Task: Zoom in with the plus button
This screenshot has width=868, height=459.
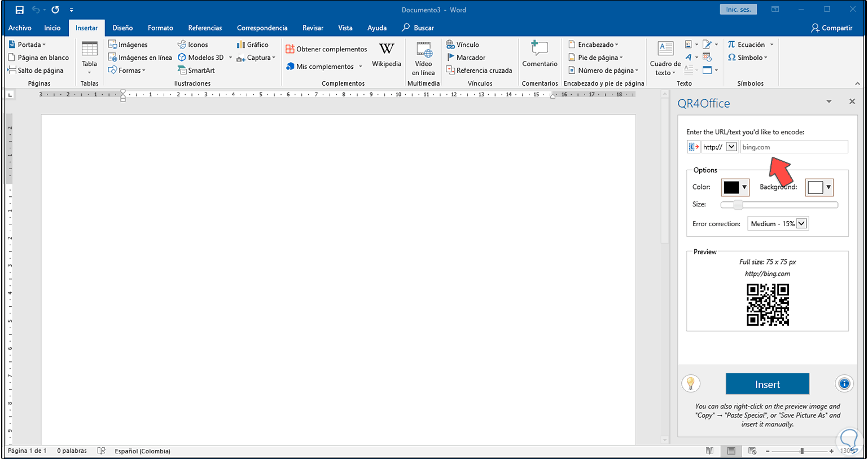Action: [831, 451]
